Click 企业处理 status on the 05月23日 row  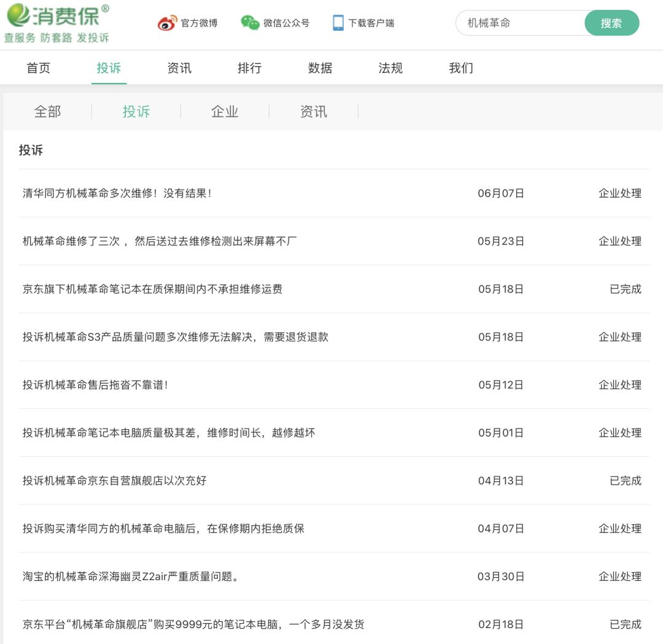[x=620, y=241]
